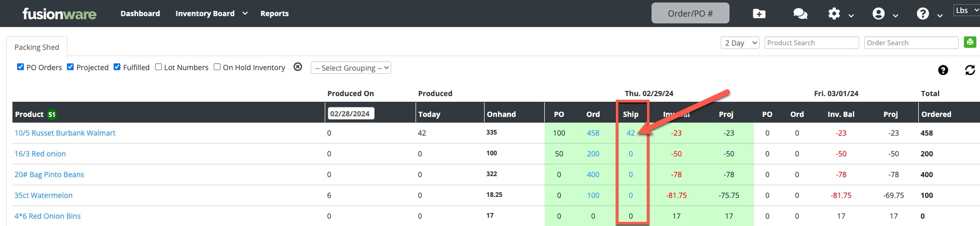Click the add folder icon in header

pyautogui.click(x=759, y=14)
